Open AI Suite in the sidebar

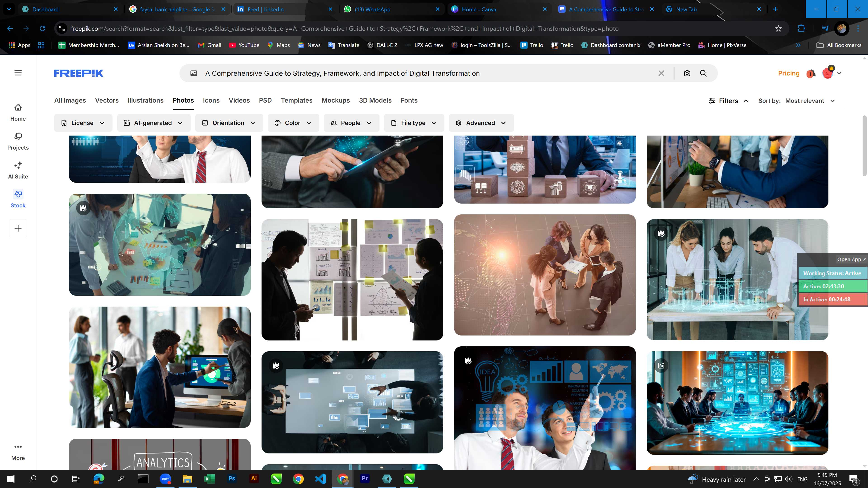pos(18,170)
